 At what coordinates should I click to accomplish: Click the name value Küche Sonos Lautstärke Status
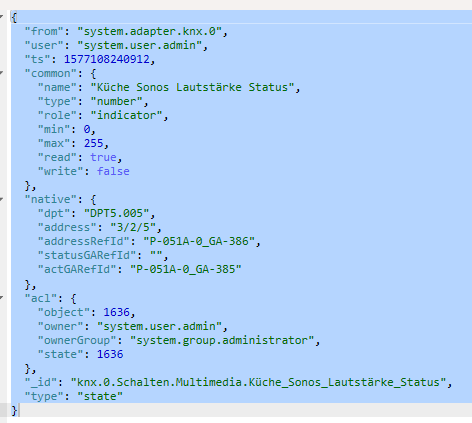pyautogui.click(x=192, y=87)
